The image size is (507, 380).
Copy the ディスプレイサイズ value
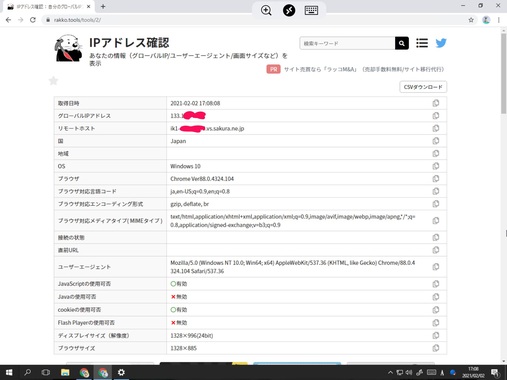click(436, 335)
